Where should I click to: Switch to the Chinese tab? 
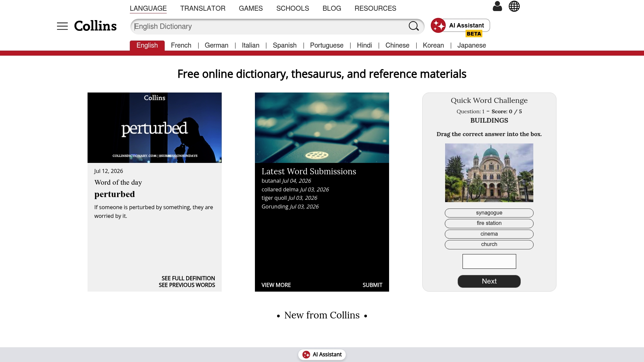click(397, 45)
